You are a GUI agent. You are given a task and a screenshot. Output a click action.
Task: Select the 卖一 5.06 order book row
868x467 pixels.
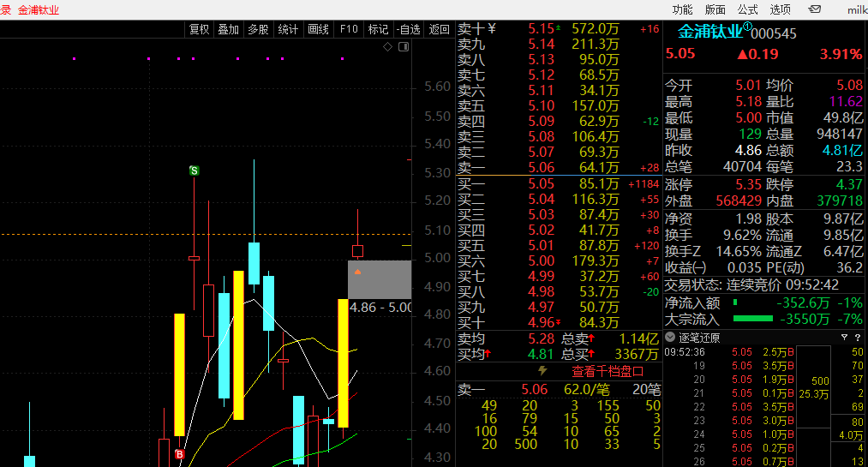click(559, 168)
